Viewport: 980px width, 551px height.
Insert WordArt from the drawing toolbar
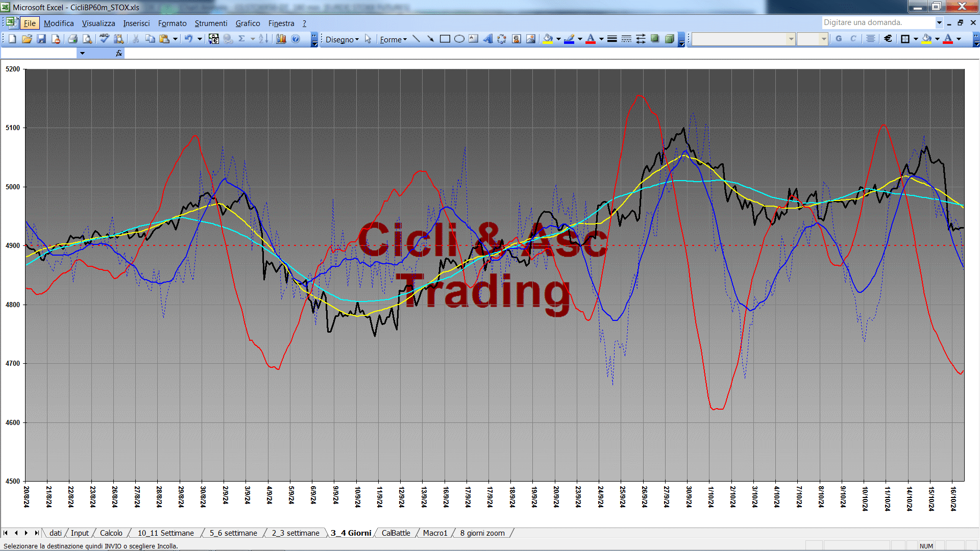tap(488, 39)
